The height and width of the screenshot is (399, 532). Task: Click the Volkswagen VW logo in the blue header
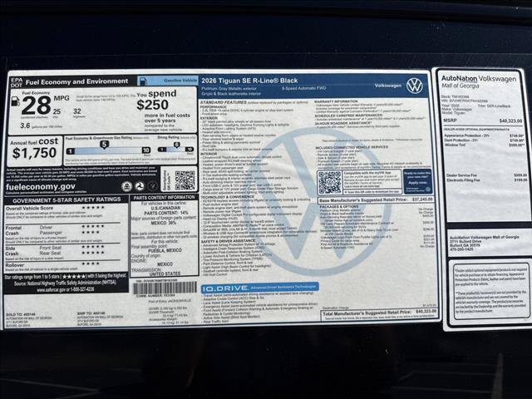coord(414,85)
